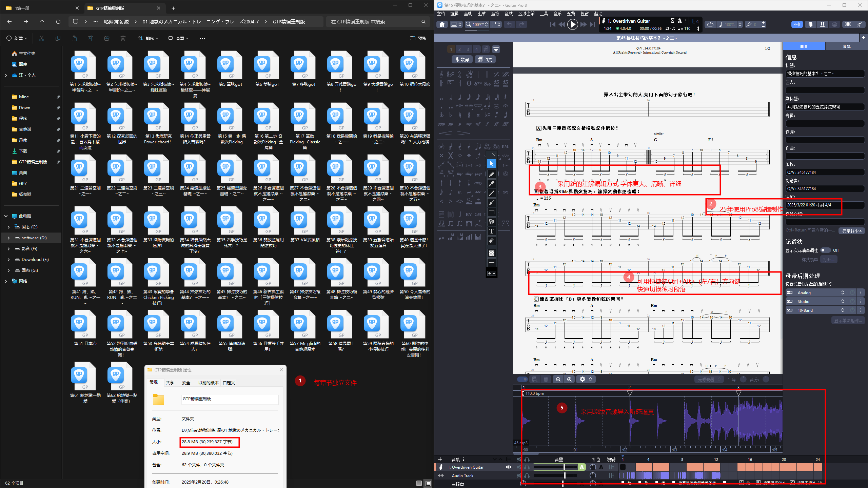Image resolution: width=868 pixels, height=488 pixels.
Task: Show the keyboard view icon
Action: click(x=823, y=24)
